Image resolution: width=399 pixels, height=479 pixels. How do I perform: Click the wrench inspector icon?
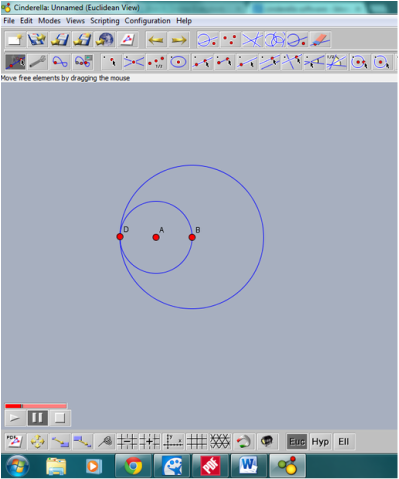(37, 62)
